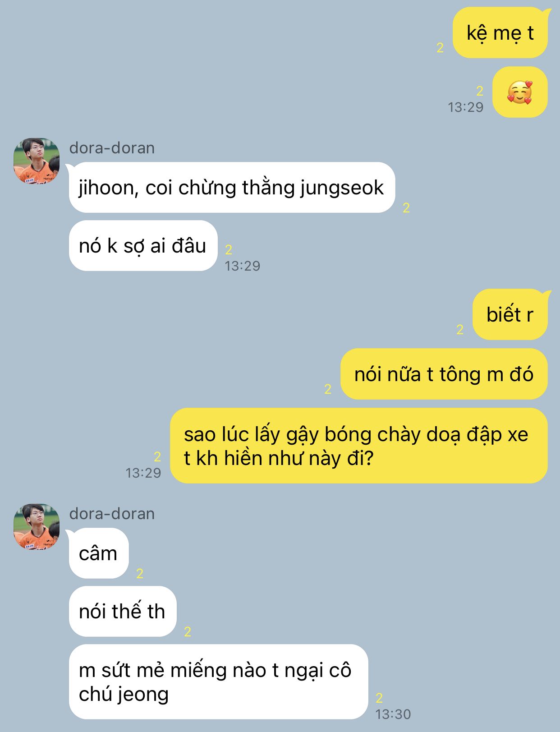The image size is (560, 732).
Task: Tap 13:29 timestamp next to the emoji message
Action: 465,107
